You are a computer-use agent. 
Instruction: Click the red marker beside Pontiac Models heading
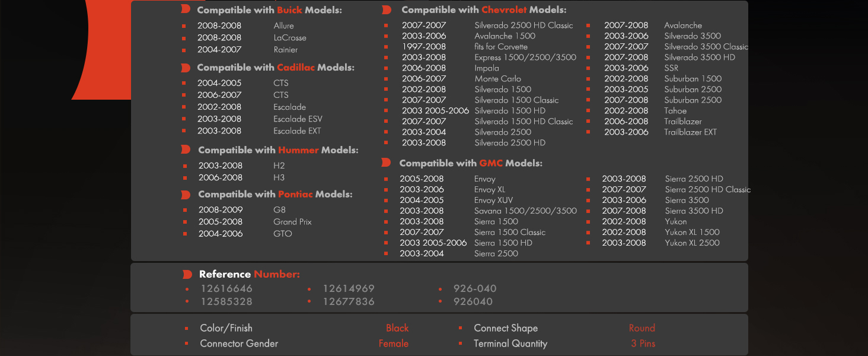(186, 195)
